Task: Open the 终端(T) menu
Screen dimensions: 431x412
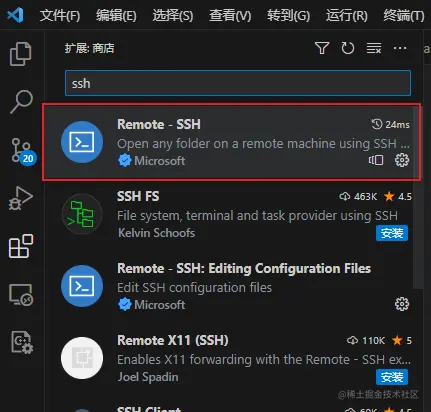Action: click(404, 15)
